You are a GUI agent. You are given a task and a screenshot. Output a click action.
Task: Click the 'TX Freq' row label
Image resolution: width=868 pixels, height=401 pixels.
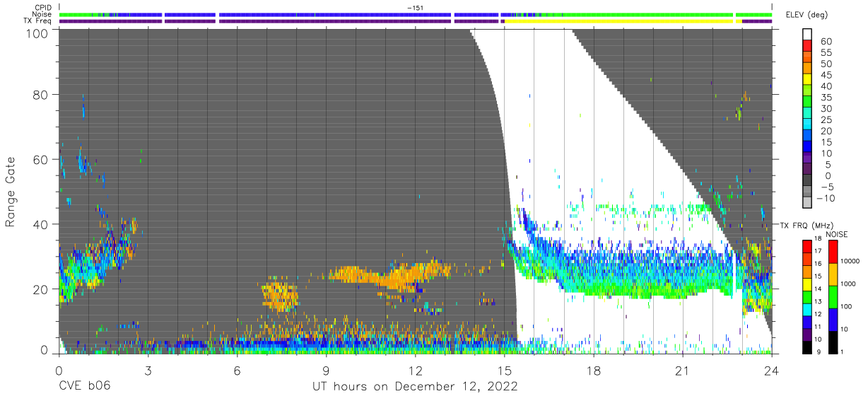37,21
